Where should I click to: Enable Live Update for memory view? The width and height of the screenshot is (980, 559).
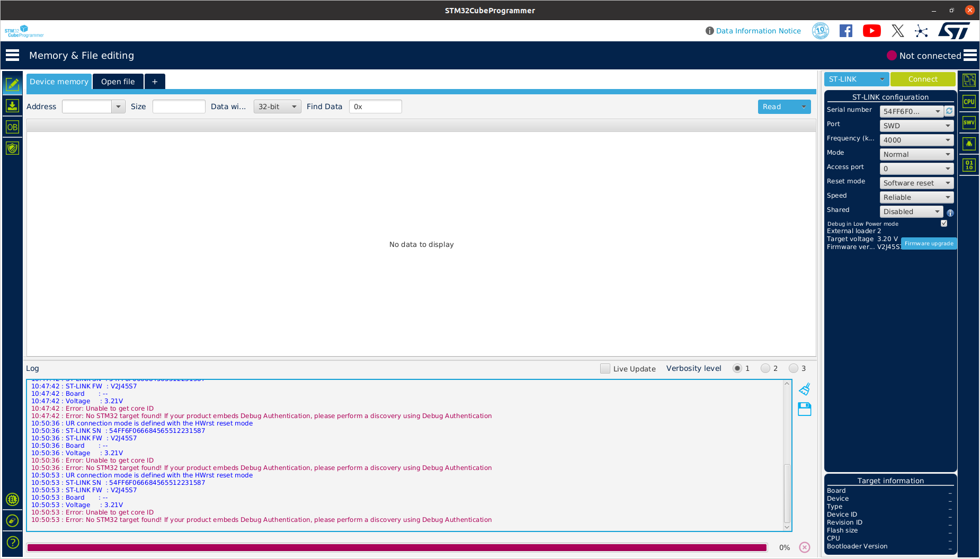coord(605,368)
